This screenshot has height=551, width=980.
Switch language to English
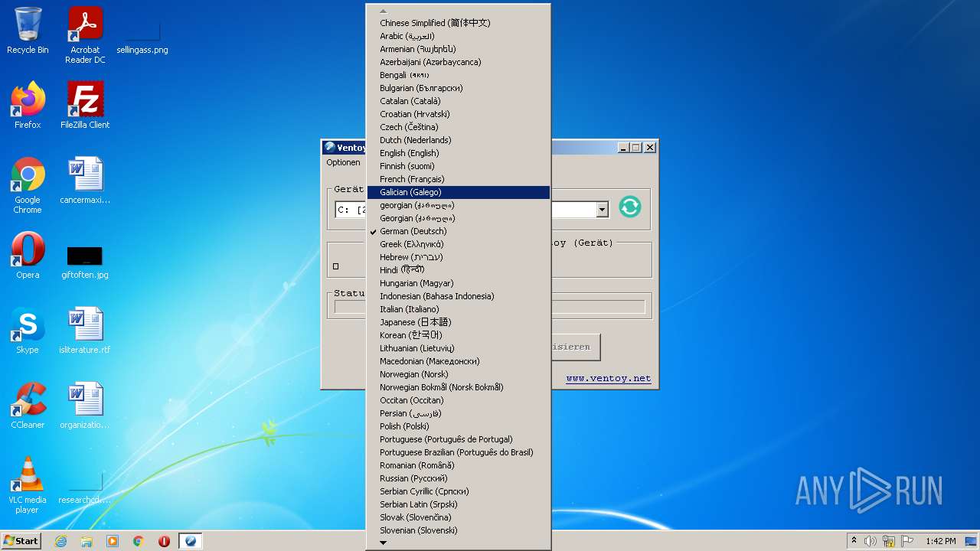point(459,153)
